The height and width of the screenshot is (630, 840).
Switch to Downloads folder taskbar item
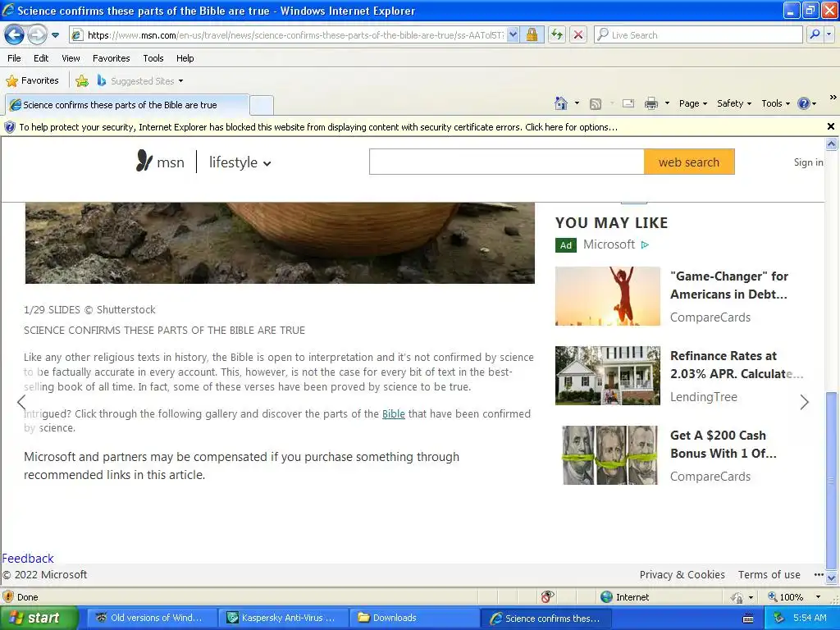pyautogui.click(x=413, y=619)
